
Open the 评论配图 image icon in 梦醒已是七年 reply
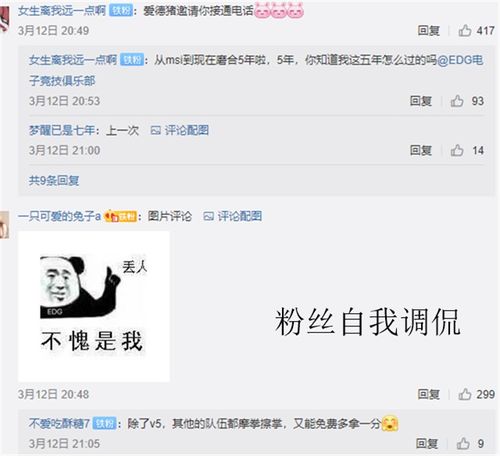pyautogui.click(x=180, y=130)
